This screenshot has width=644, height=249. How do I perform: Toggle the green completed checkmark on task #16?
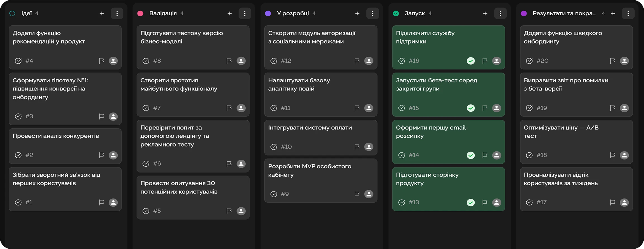(471, 61)
